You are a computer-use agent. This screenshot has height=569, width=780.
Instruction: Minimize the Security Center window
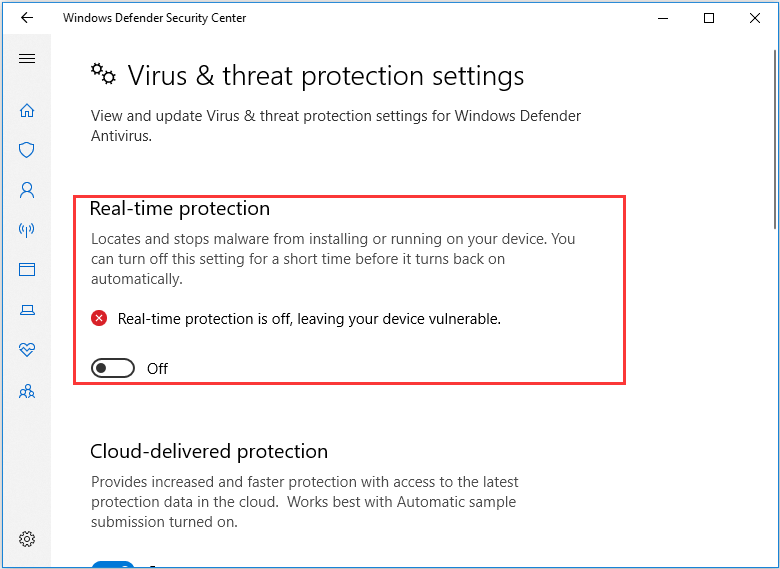(663, 18)
